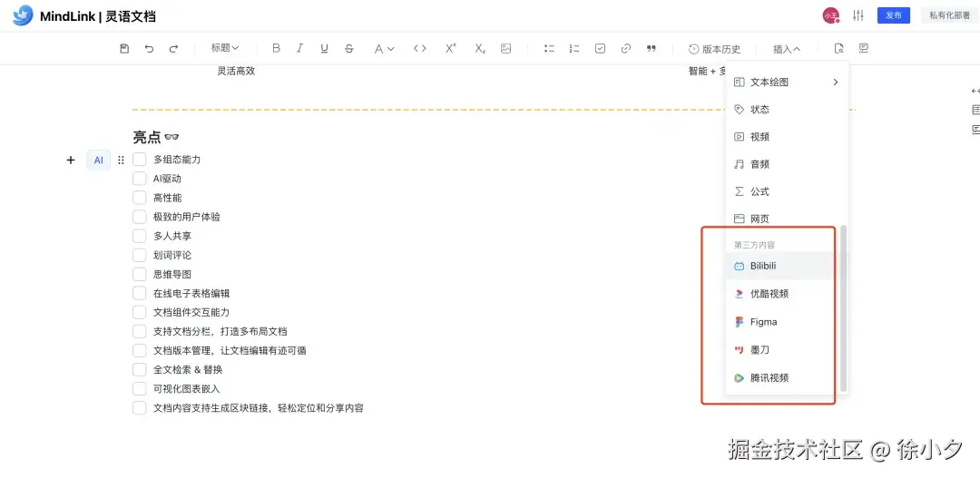Open the comments panel icon in toolbar
Image resolution: width=980 pixels, height=478 pixels.
tap(864, 49)
